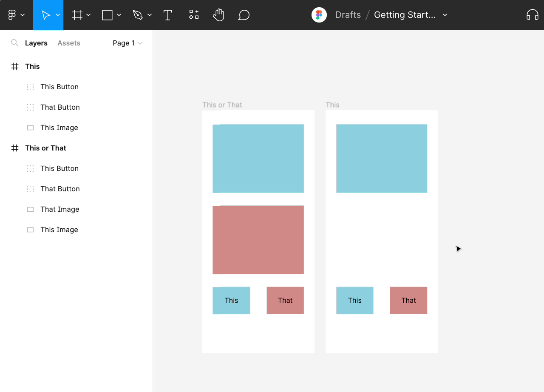Open the Resources components tool
Image resolution: width=544 pixels, height=392 pixels.
click(x=194, y=15)
